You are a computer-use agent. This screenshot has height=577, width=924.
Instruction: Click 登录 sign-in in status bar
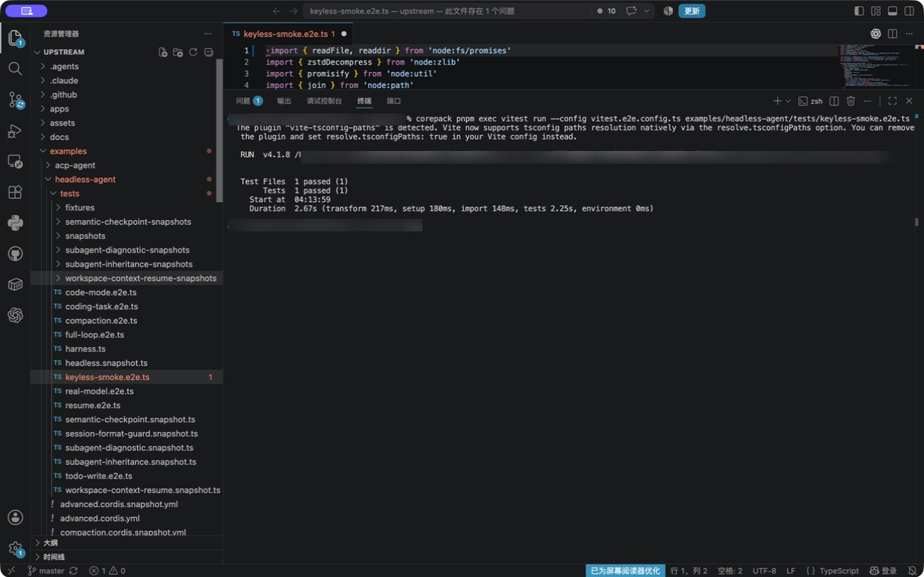point(883,571)
